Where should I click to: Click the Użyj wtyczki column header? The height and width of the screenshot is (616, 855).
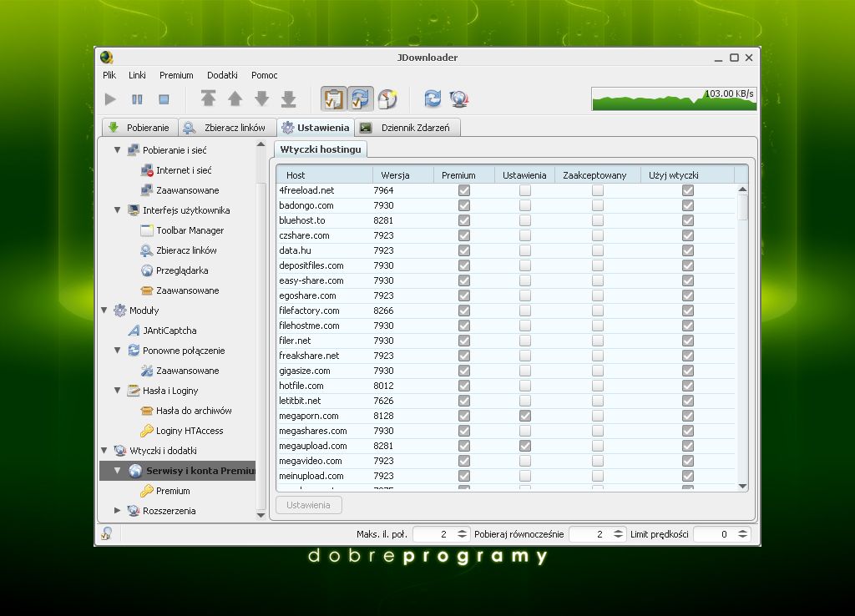pos(687,175)
